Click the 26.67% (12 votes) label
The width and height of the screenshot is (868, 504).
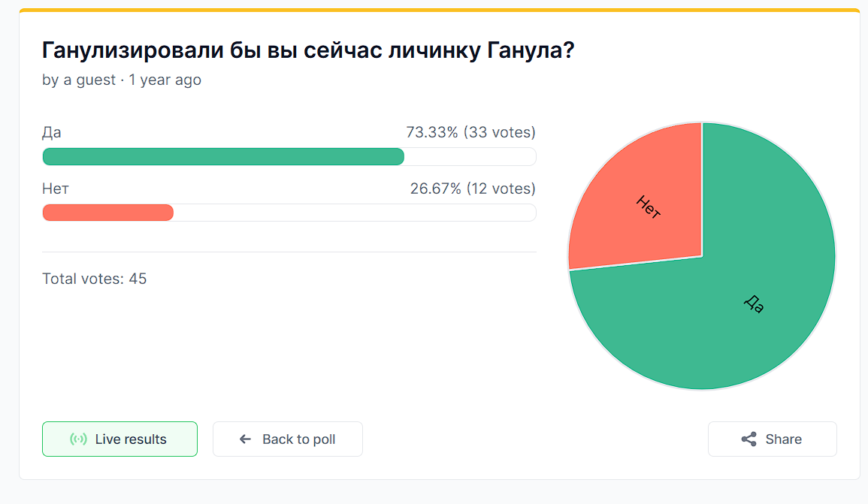473,189
